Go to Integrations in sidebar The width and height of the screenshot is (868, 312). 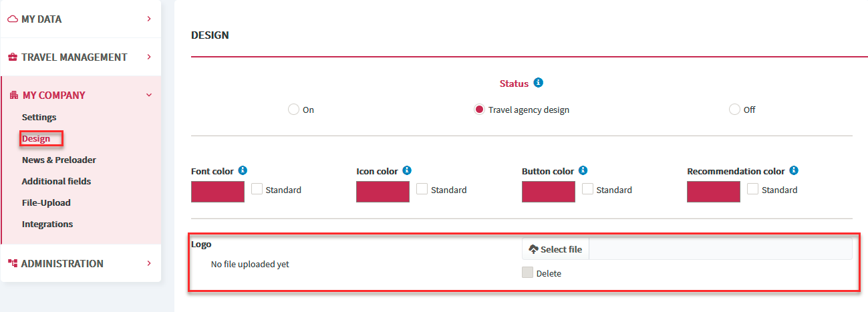click(x=47, y=224)
